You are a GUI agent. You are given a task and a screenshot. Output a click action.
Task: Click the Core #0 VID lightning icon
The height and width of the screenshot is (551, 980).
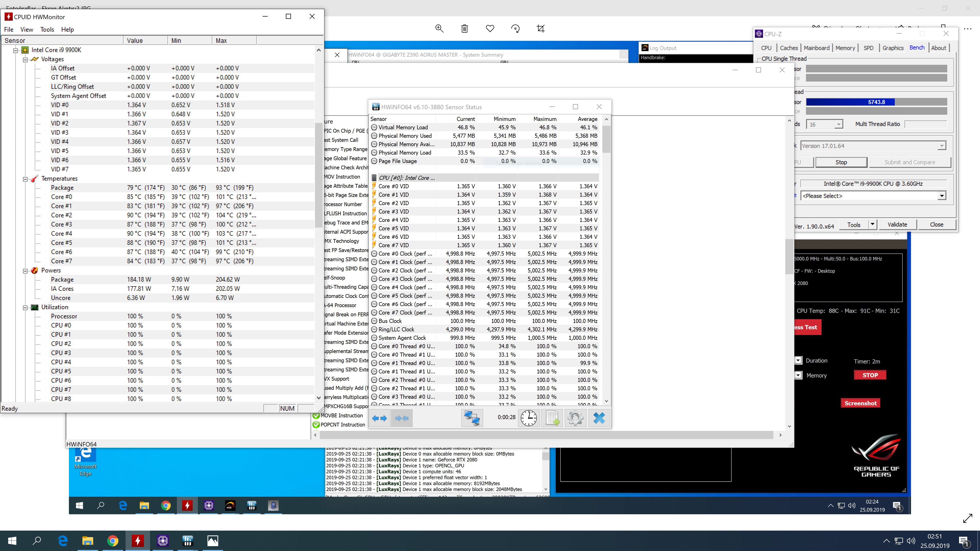pyautogui.click(x=374, y=186)
